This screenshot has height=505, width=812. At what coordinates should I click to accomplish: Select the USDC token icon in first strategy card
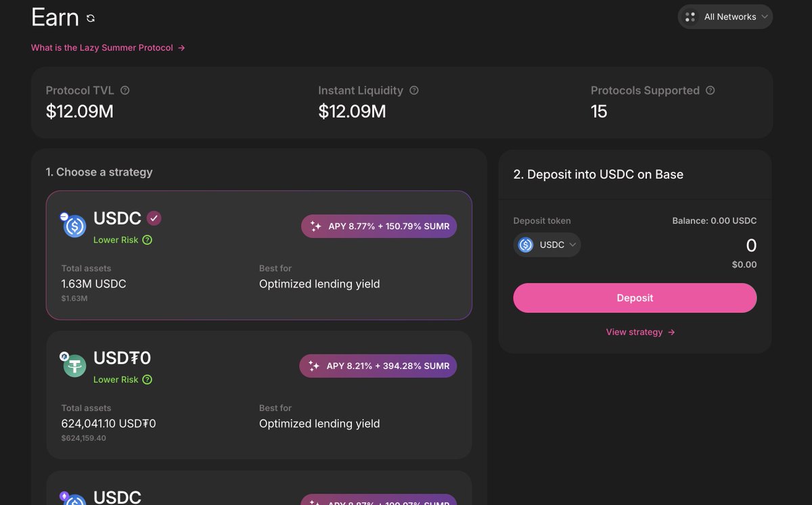point(74,225)
